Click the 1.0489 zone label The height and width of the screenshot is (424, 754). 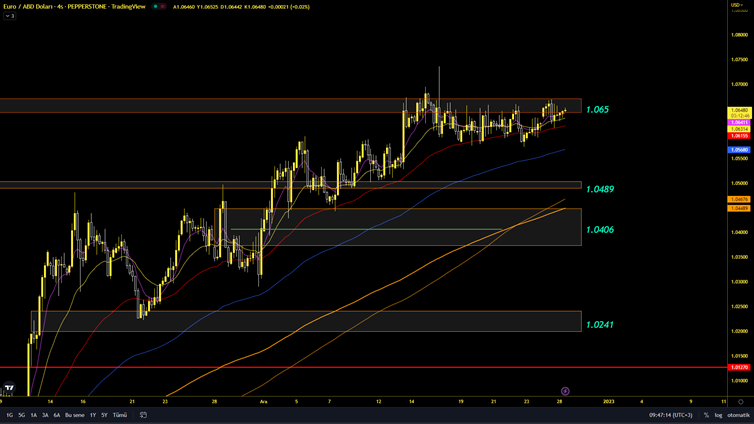pyautogui.click(x=600, y=189)
